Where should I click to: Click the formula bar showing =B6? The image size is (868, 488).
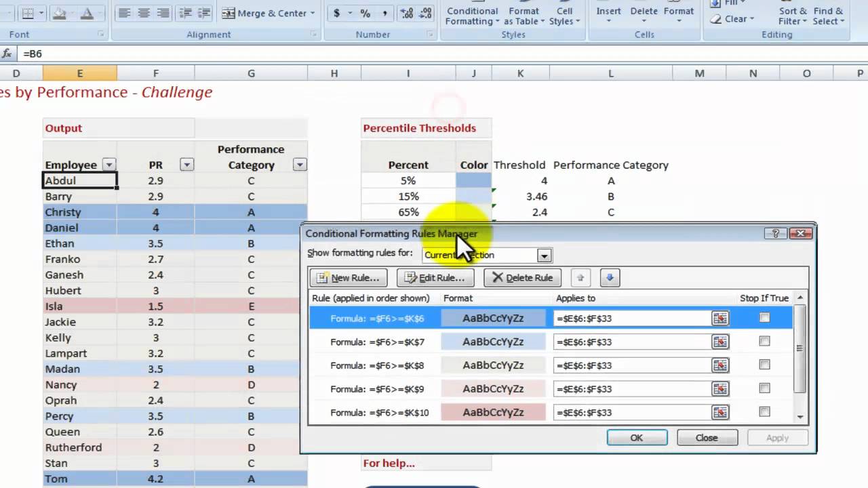coord(443,54)
